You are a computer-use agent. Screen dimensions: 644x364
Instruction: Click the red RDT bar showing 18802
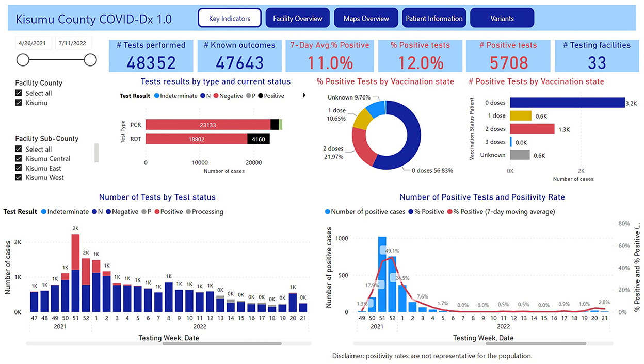tap(197, 138)
